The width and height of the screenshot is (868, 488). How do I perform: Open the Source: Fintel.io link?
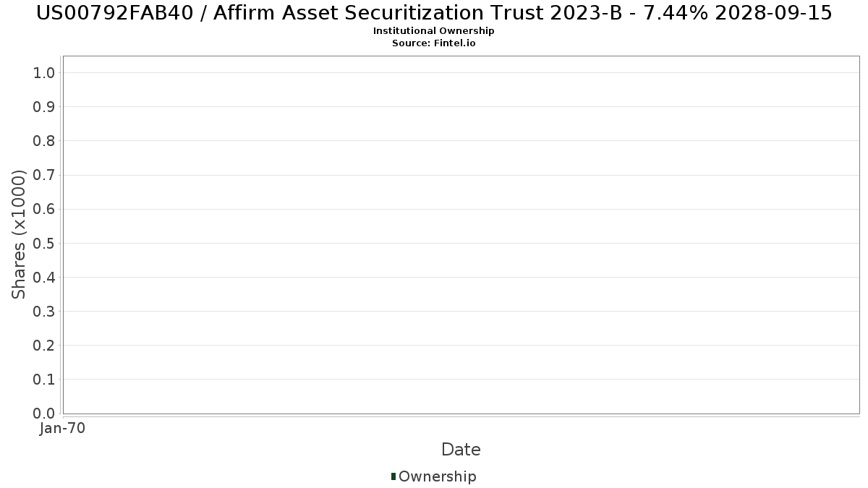tap(434, 43)
